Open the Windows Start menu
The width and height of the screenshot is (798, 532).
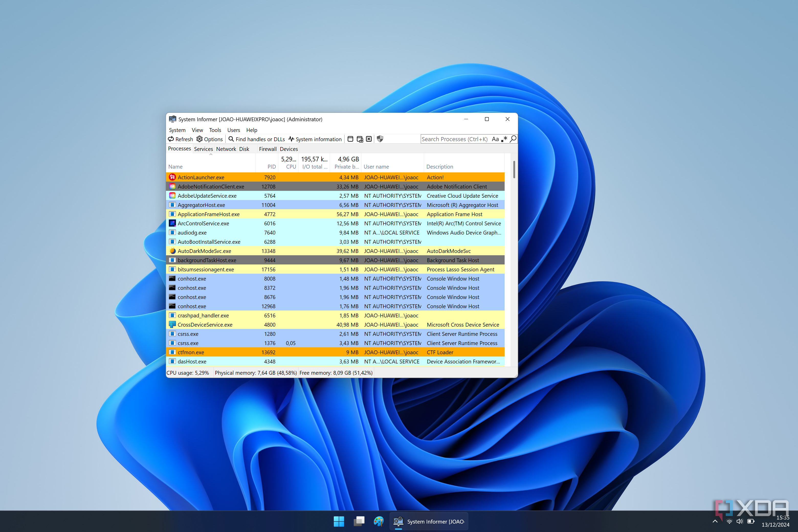339,522
